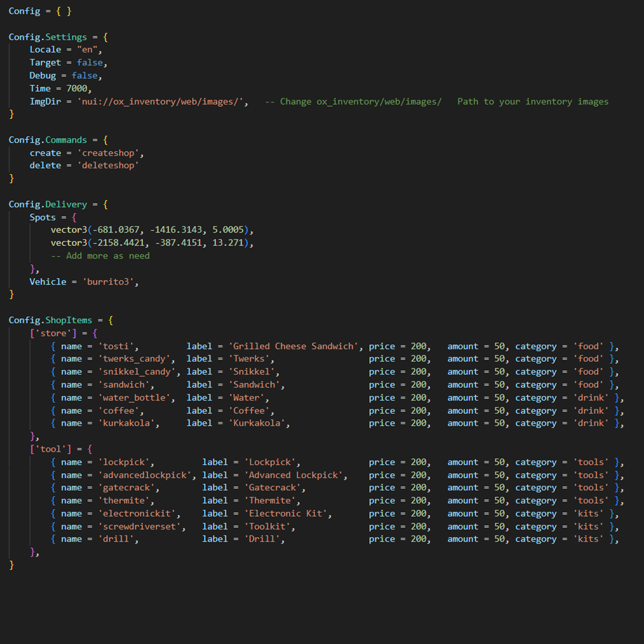Click the comment 'Change ox_inventory/web/images/'
The width and height of the screenshot is (644, 644).
361,101
